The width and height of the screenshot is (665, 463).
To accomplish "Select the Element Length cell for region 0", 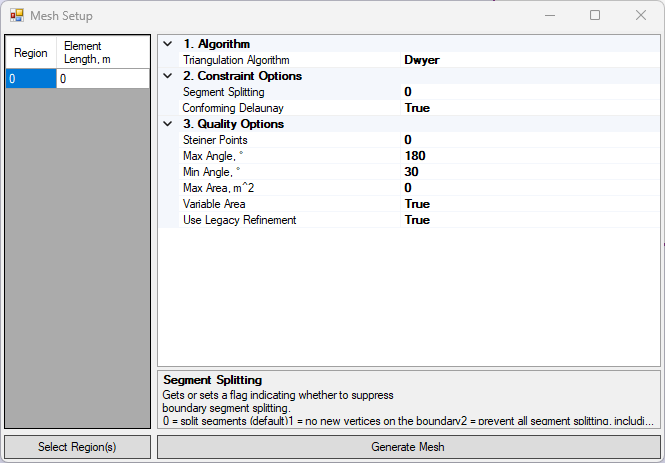I will point(103,79).
